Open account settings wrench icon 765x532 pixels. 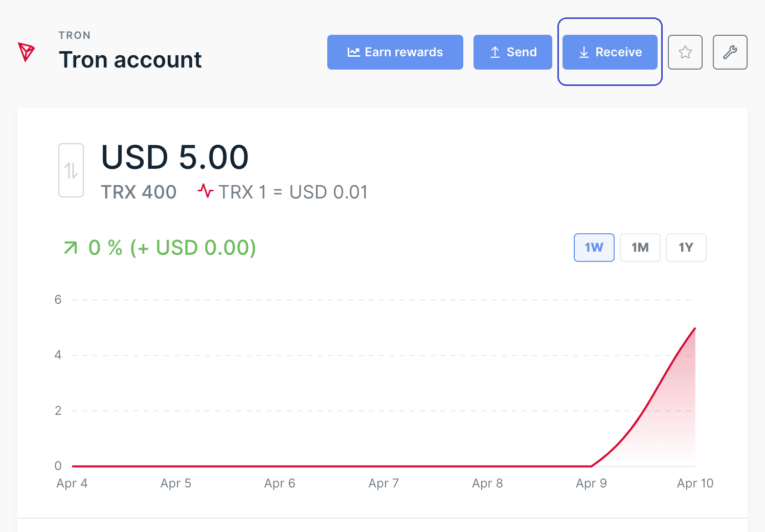click(x=730, y=52)
